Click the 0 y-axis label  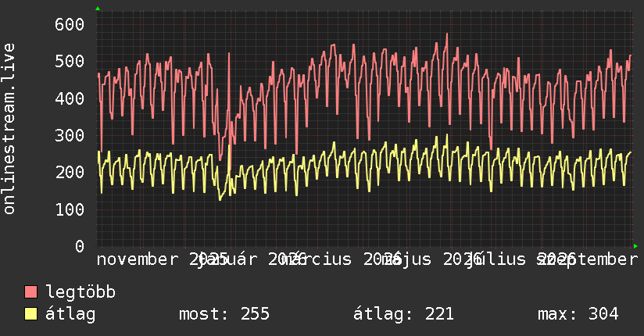coord(80,246)
